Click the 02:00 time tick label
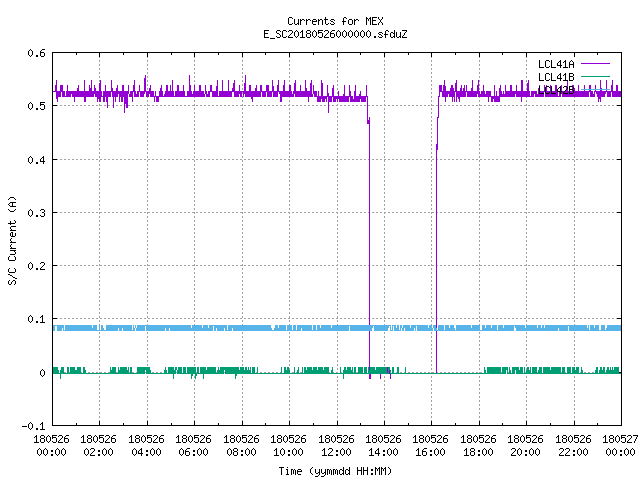The height and width of the screenshot is (480, 640). point(98,452)
